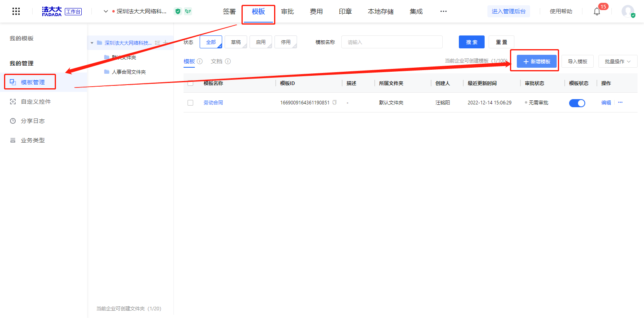This screenshot has width=644, height=318.
Task: Add a folder with the plus icon
Action: pyautogui.click(x=165, y=43)
